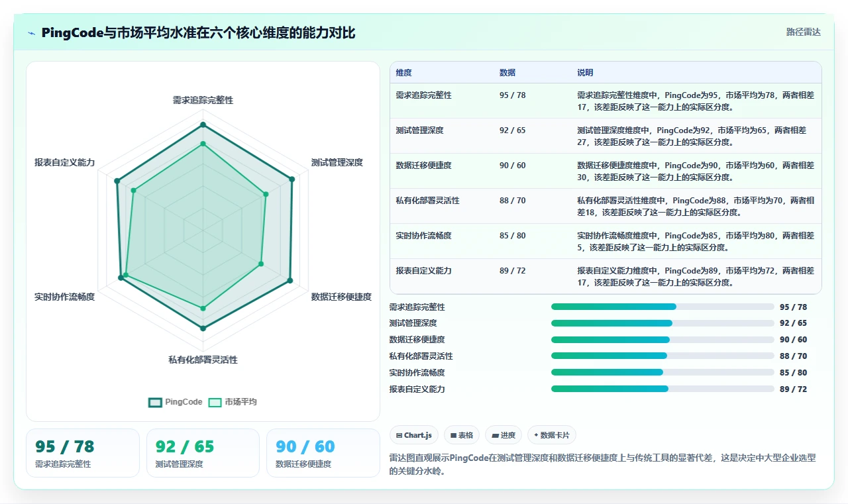Click PingCode data point on 数据迁移便捷度 axis
848x504 pixels.
pyautogui.click(x=290, y=281)
